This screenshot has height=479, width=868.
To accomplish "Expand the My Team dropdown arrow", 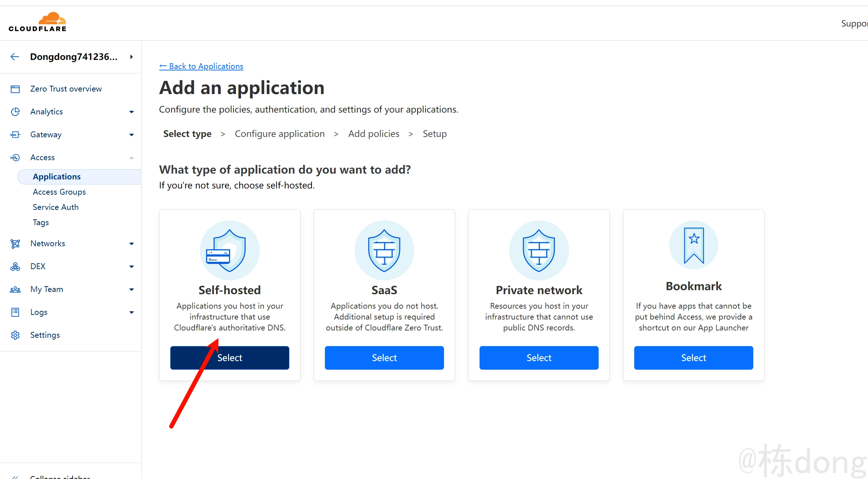I will [132, 289].
